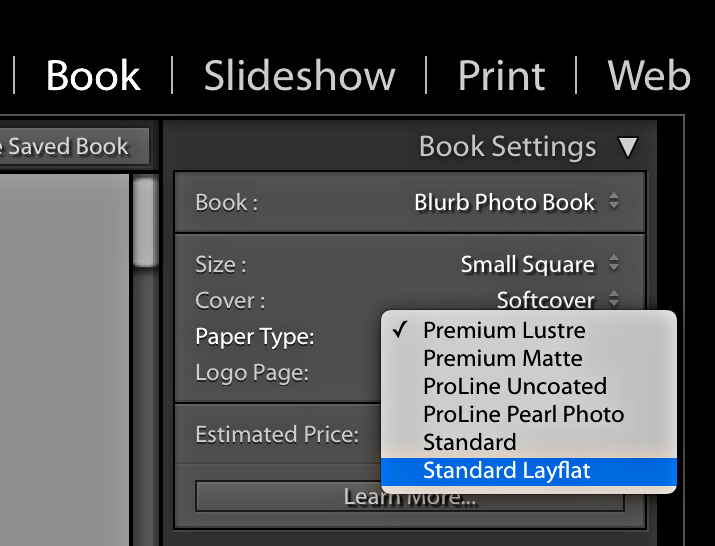This screenshot has width=715, height=546.
Task: Click the Logo Page label
Action: coord(251,373)
